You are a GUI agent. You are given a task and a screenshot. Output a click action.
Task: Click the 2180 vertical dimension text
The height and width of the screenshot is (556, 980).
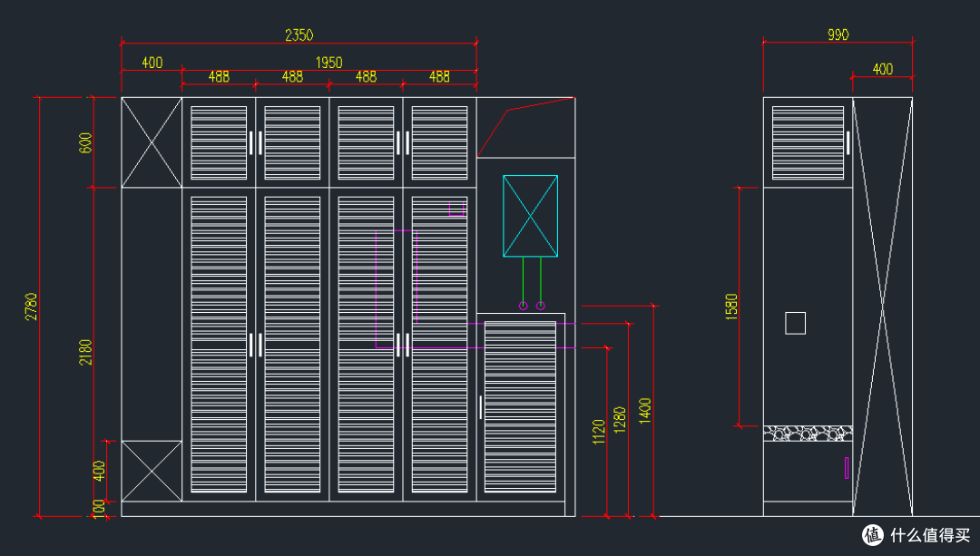[85, 352]
